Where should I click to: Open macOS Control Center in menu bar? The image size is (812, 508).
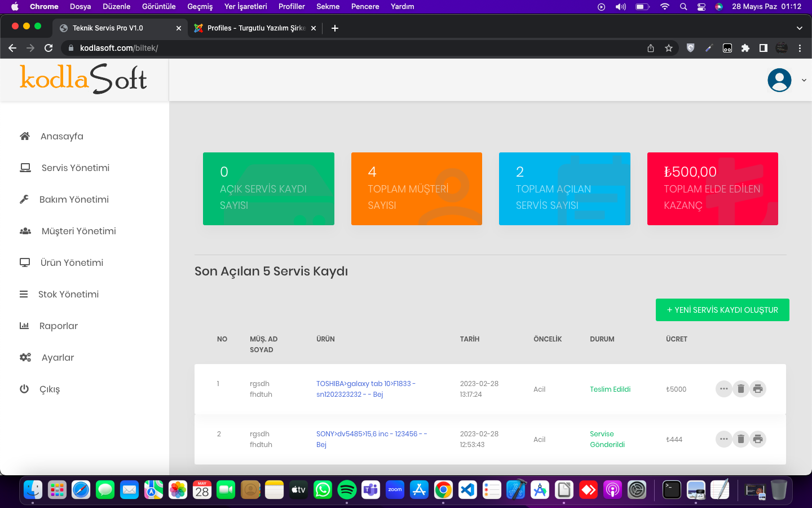coord(701,7)
